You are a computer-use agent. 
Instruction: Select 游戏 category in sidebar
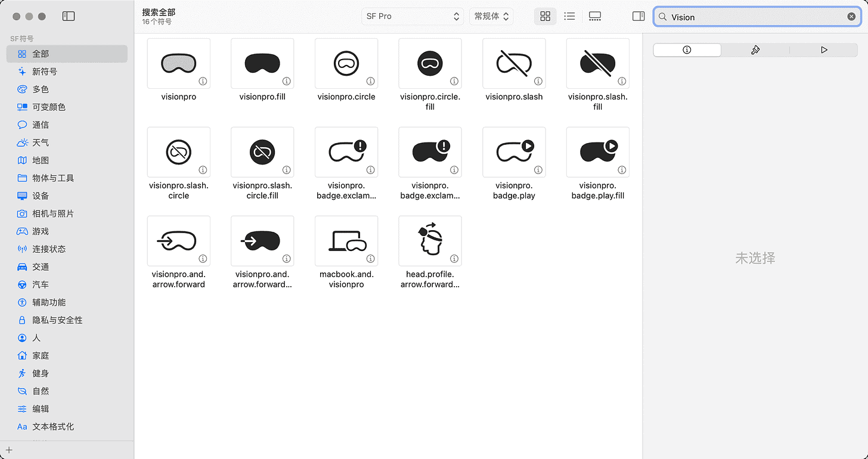click(67, 231)
